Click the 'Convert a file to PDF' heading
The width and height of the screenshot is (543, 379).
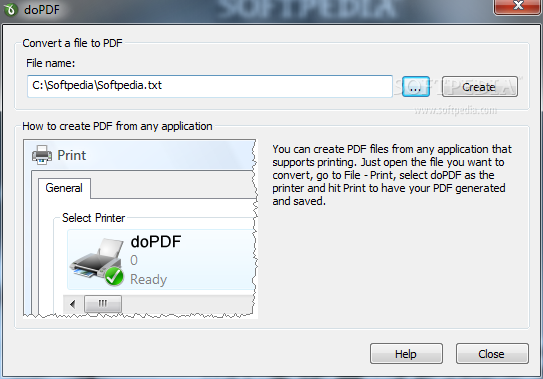point(72,43)
